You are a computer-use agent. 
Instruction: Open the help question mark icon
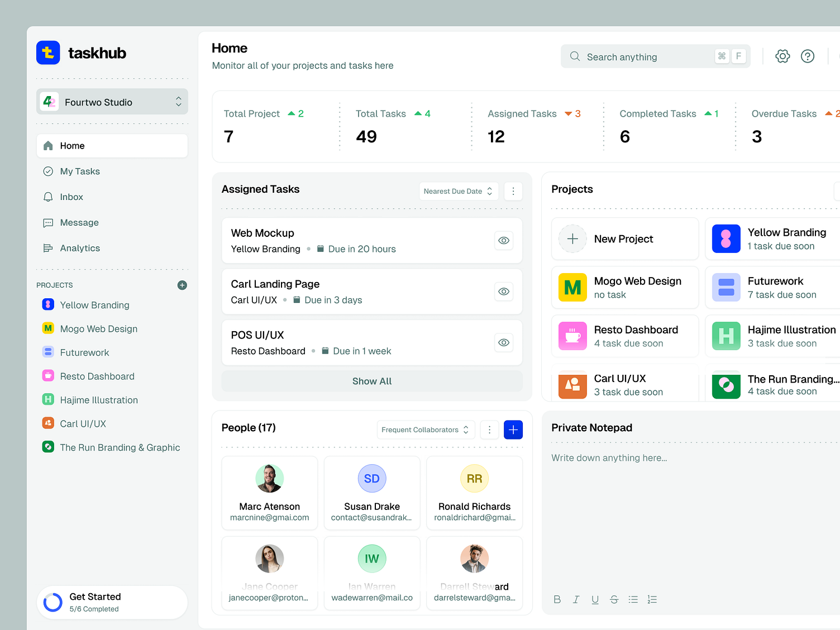[808, 56]
